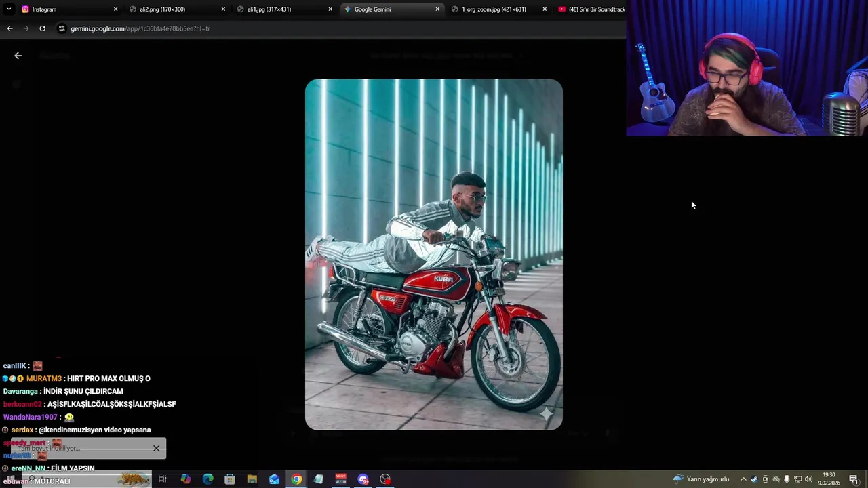Open the Notepad taskbar icon
Image resolution: width=868 pixels, height=488 pixels.
click(318, 479)
